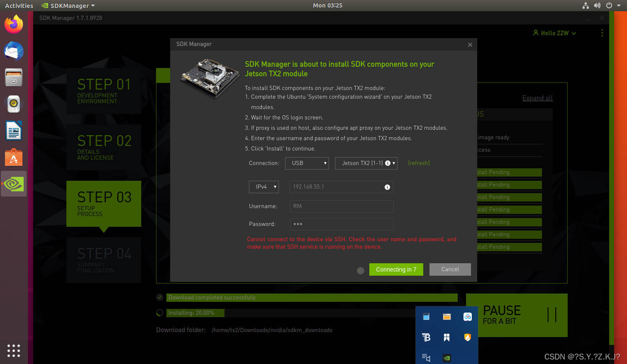Click the info icon in Jetson TX2 dropdown

388,163
